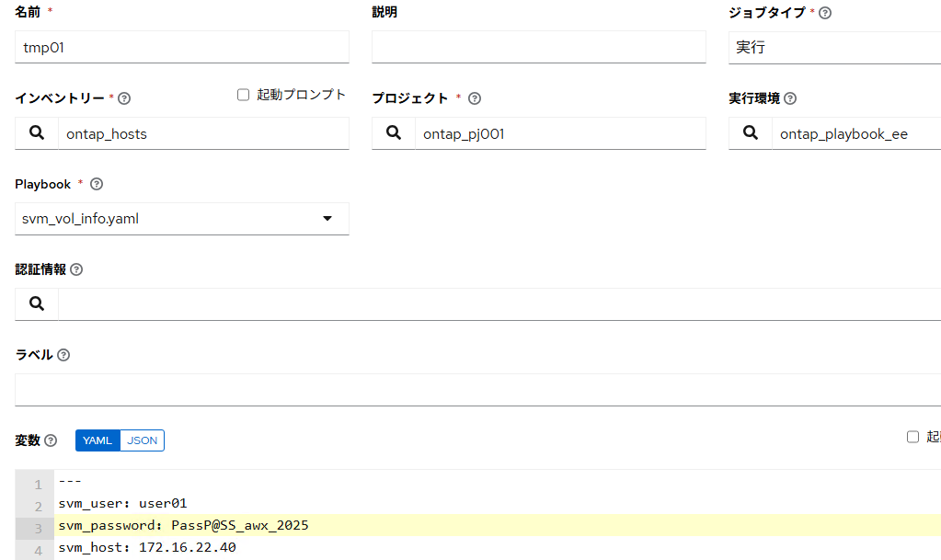Edit project field ontap_pj001
Screen dimensions: 941x560
tap(560, 134)
